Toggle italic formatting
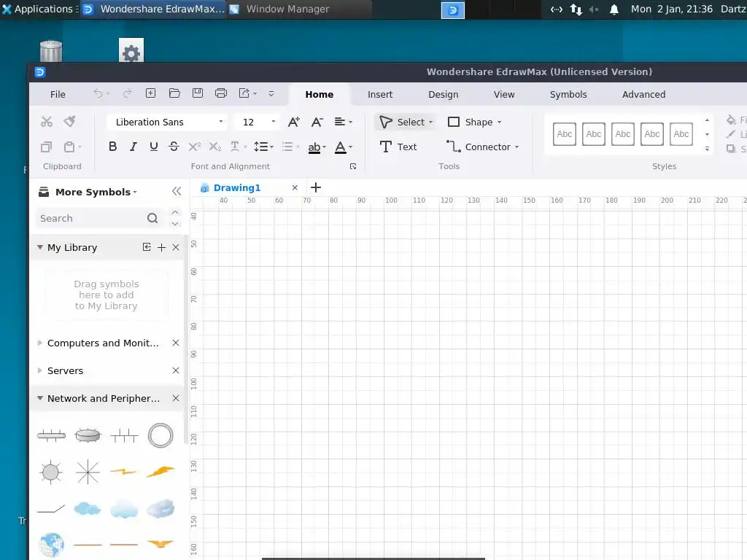The image size is (747, 560). 133,147
